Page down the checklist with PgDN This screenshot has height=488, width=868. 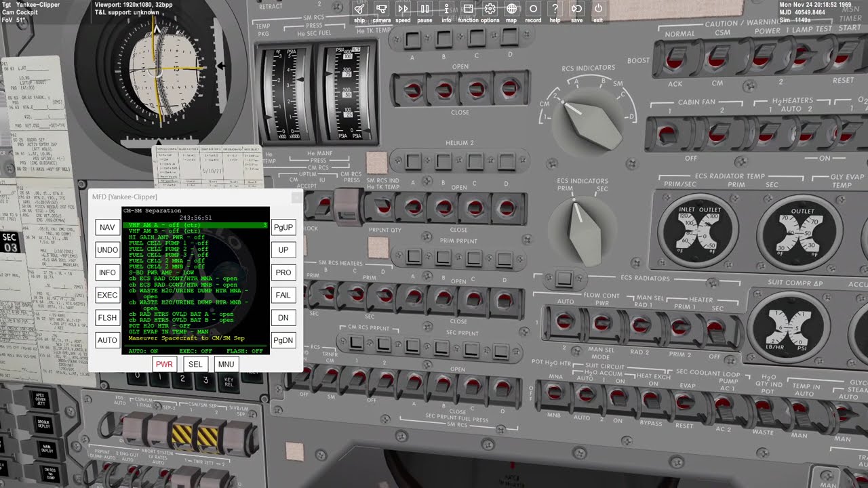283,340
